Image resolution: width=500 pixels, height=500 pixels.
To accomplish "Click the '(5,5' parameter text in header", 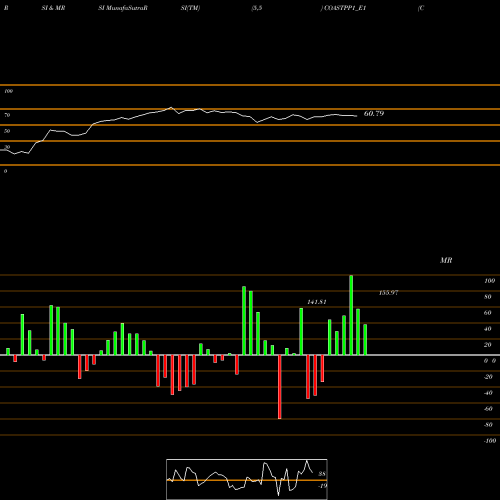I will pos(257,8).
